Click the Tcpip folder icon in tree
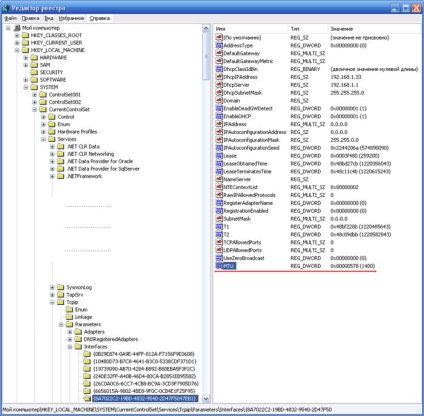The image size is (424, 416). click(x=61, y=302)
